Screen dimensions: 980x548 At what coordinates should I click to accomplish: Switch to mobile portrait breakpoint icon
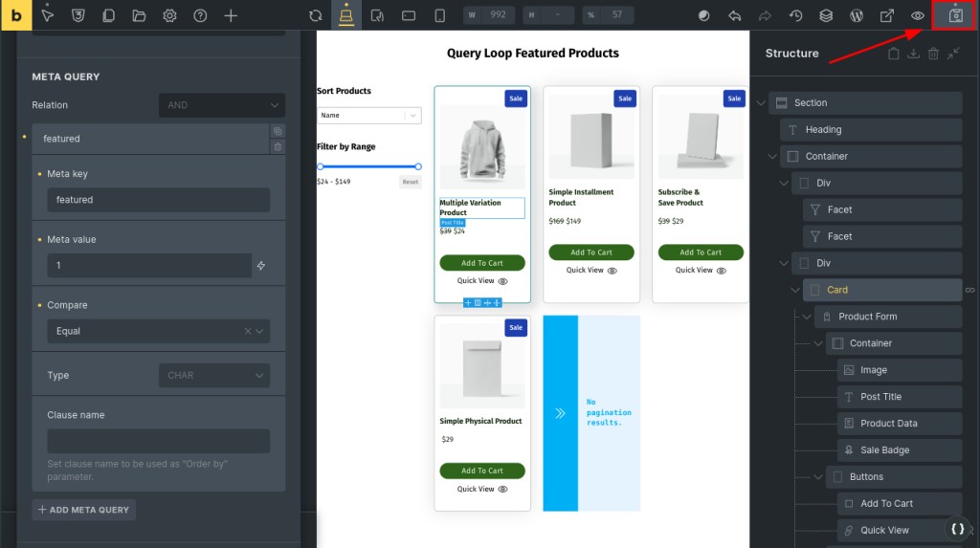pyautogui.click(x=439, y=15)
